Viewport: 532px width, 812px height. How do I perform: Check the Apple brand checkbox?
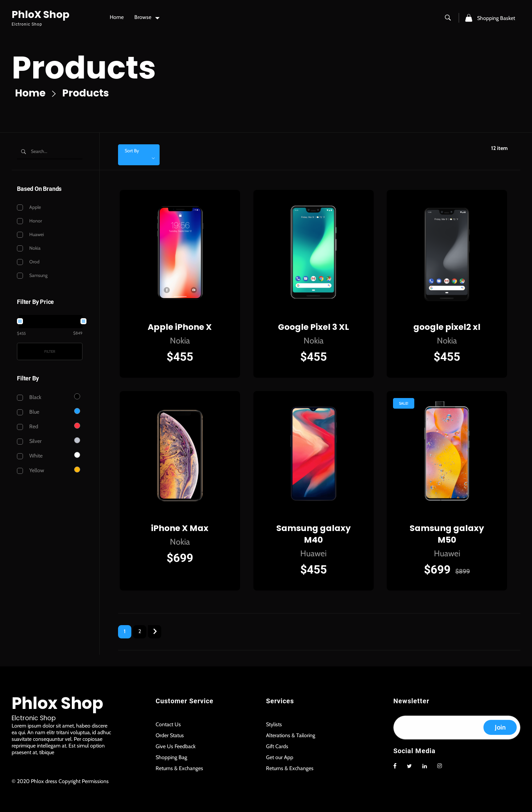(20, 207)
